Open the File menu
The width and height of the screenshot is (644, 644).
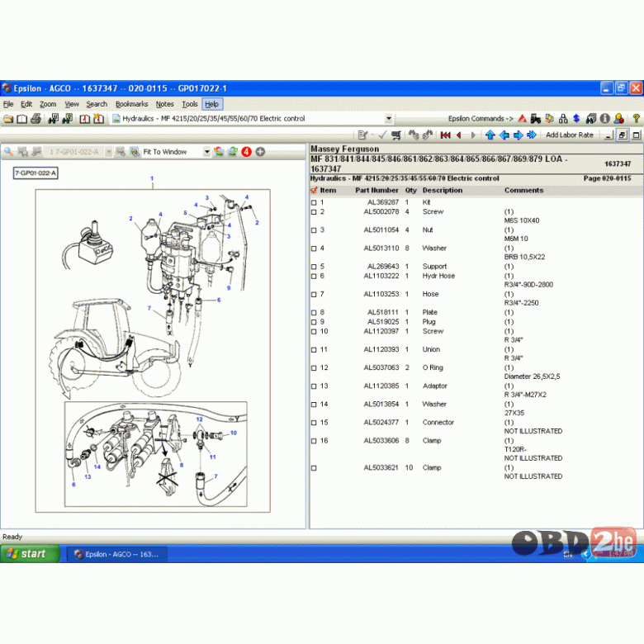[x=8, y=104]
